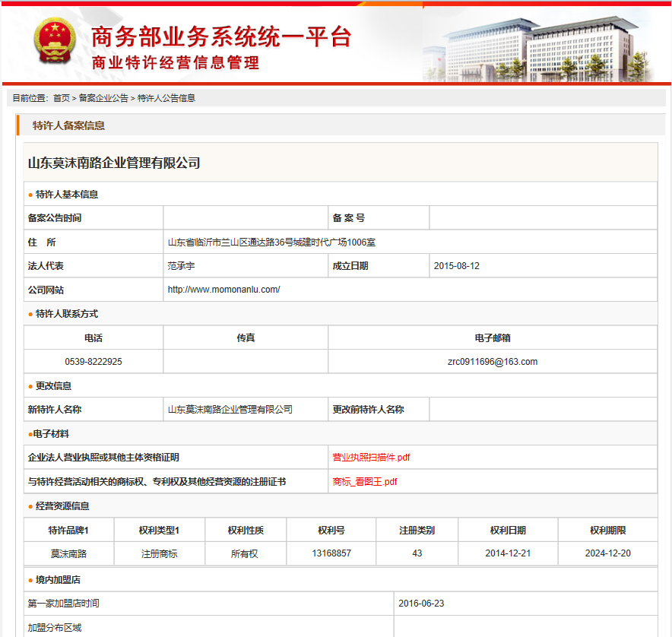Image resolution: width=672 pixels, height=637 pixels.
Task: Click the 商务部业务系统统一平台 header title
Action: click(220, 36)
